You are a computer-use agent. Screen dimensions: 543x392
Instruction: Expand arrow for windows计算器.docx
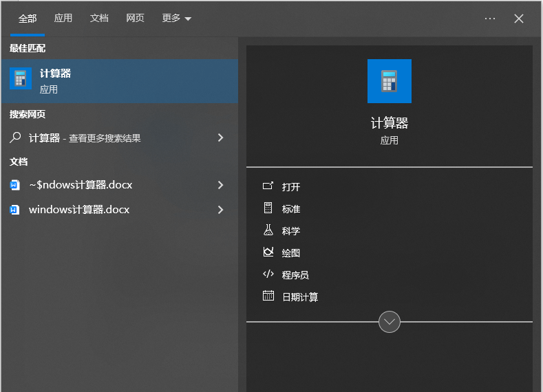click(220, 210)
